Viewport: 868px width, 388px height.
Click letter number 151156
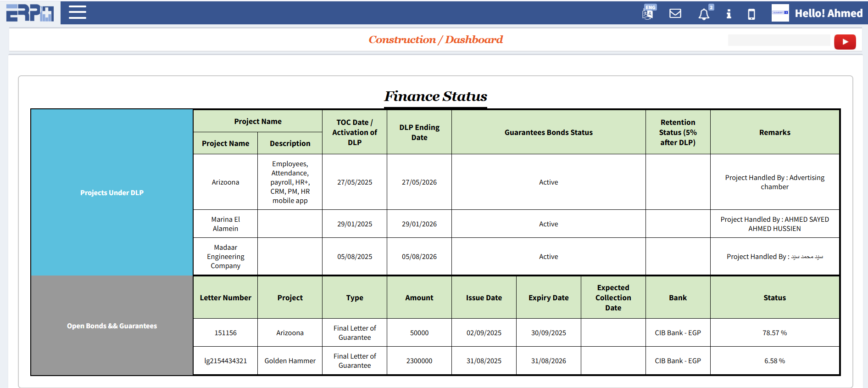225,333
